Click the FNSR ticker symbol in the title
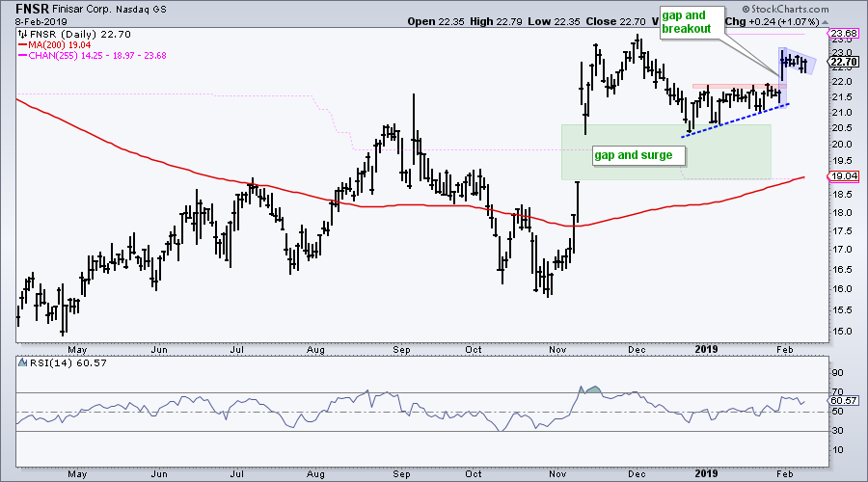Screen dimensions: 868x482 coord(33,9)
